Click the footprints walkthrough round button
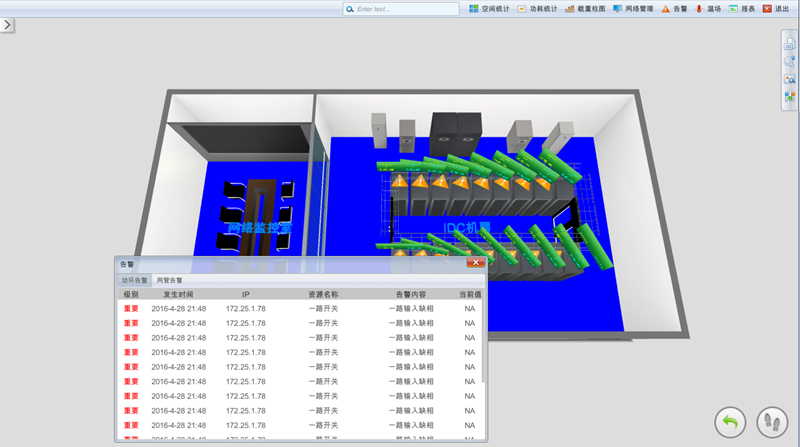This screenshot has width=800, height=447. coord(772,422)
